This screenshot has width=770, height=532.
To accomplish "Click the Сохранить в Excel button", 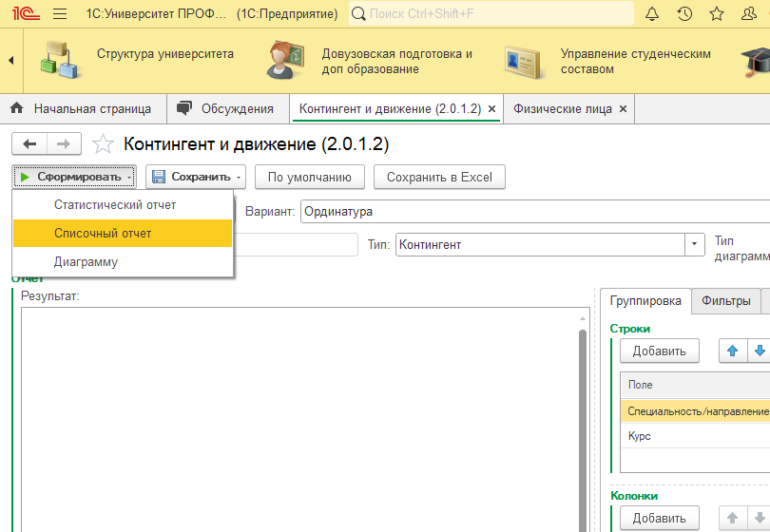I will pos(439,177).
